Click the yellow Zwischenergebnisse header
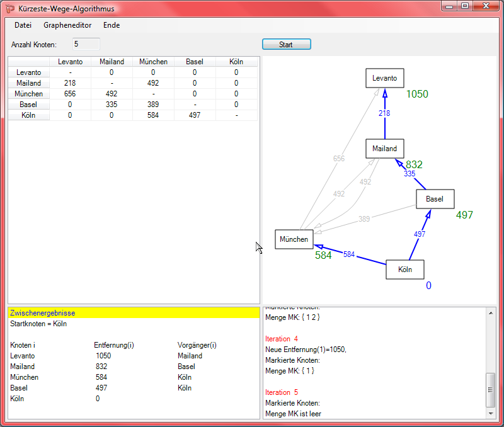 pos(134,312)
